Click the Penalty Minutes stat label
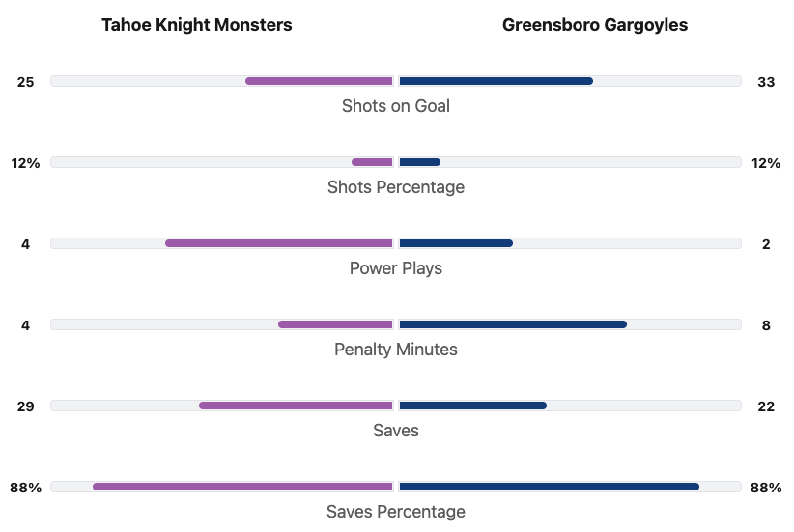 [x=396, y=350]
